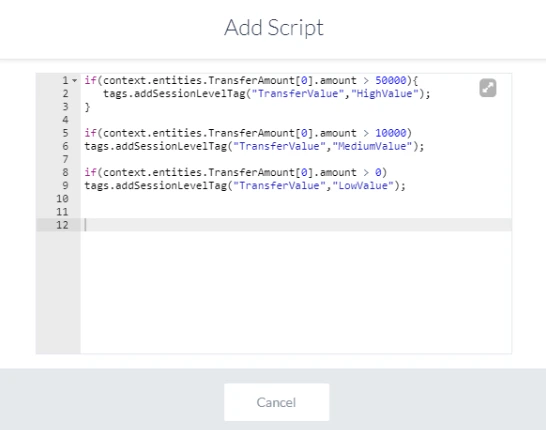Cancel the Add Script dialog
Viewport: 546px width, 430px height.
(276, 402)
